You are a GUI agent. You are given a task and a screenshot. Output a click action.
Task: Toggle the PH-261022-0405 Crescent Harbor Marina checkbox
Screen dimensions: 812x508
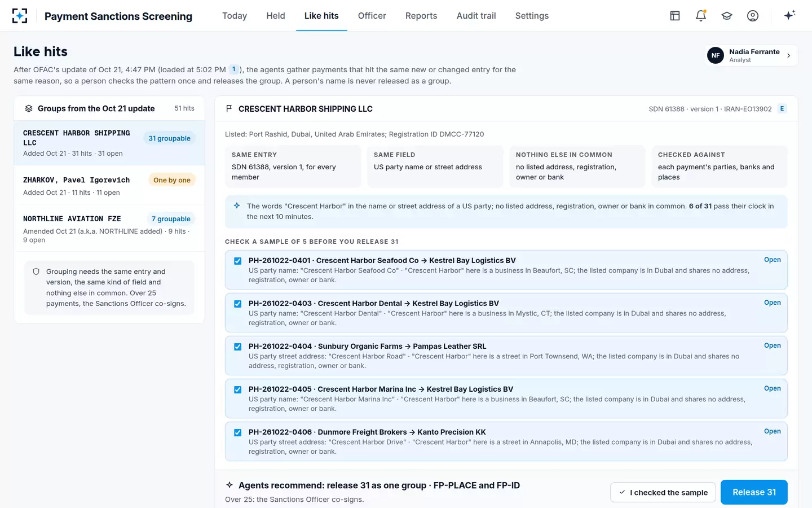click(238, 389)
